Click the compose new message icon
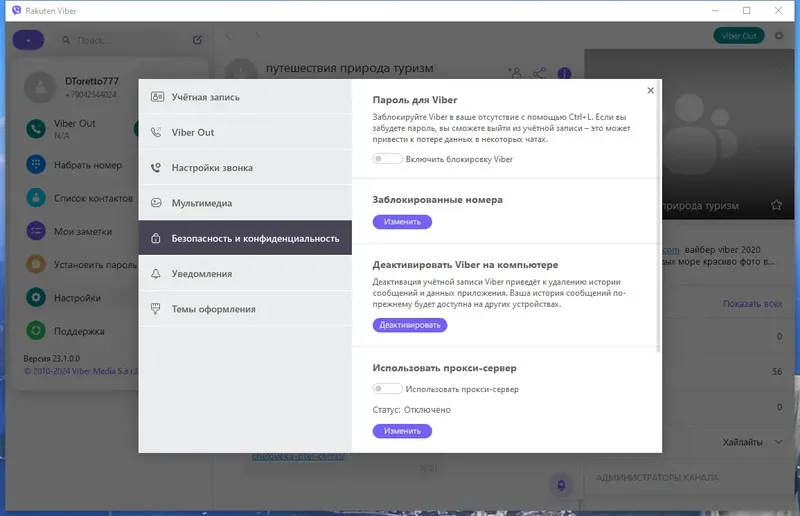This screenshot has height=516, width=800. [x=197, y=40]
